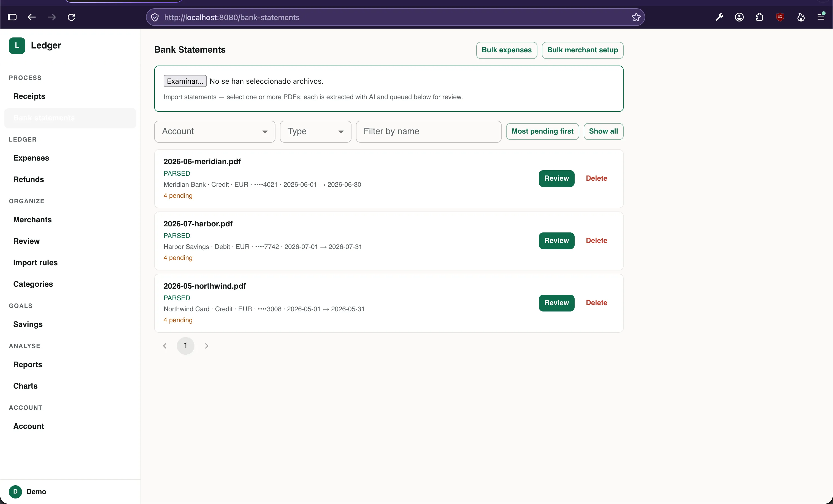Go to previous page with left chevron
The image size is (833, 504).
pyautogui.click(x=165, y=346)
